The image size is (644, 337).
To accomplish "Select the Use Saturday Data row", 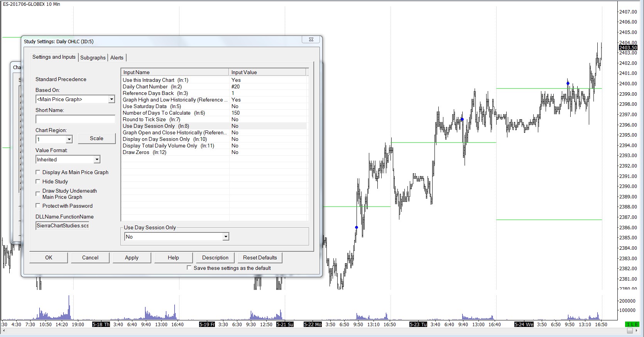I will (215, 106).
